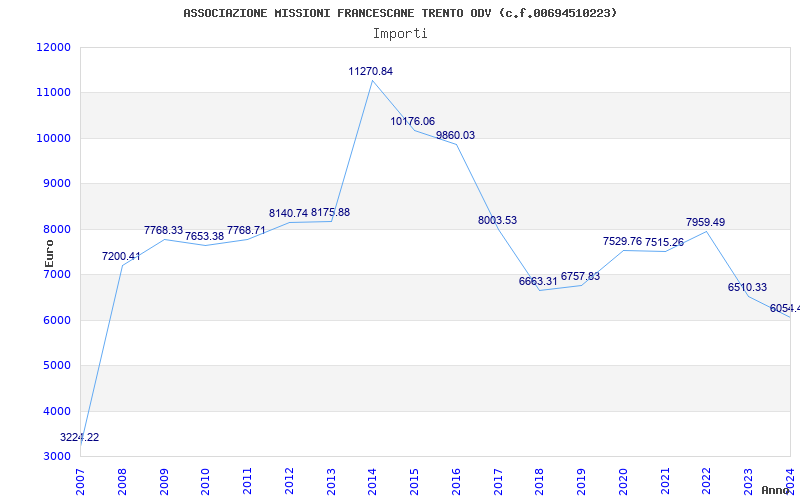Click the 7959.49 data label
The height and width of the screenshot is (500, 800).
tap(706, 222)
